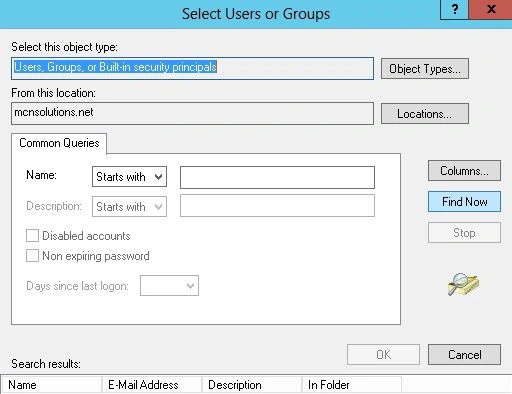Open the Name Starts with dropdown
The height and width of the screenshot is (394, 512).
(x=129, y=177)
